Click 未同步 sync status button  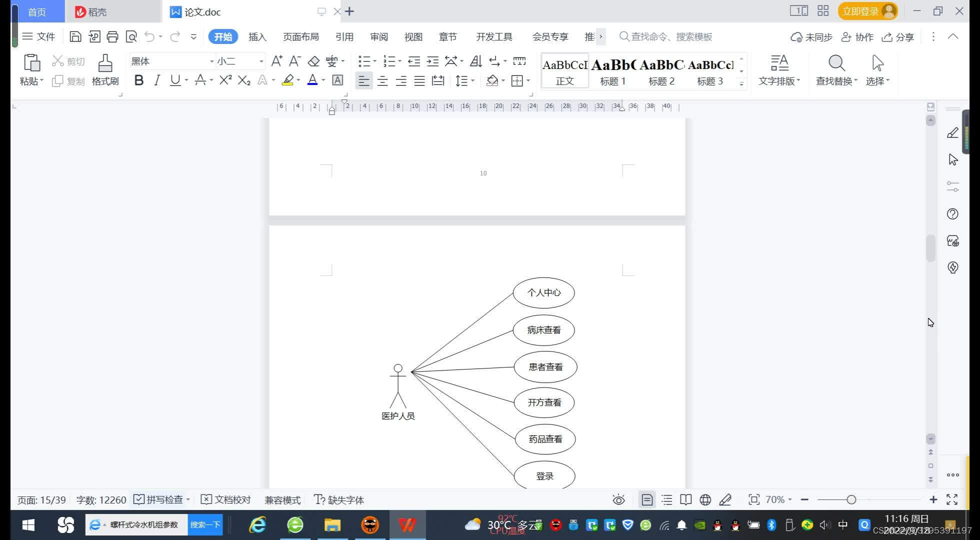tap(811, 37)
